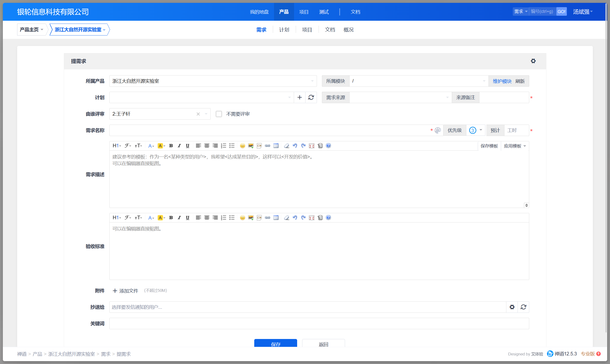
Task: Open the gear settings in the 提需求 header
Action: click(533, 61)
